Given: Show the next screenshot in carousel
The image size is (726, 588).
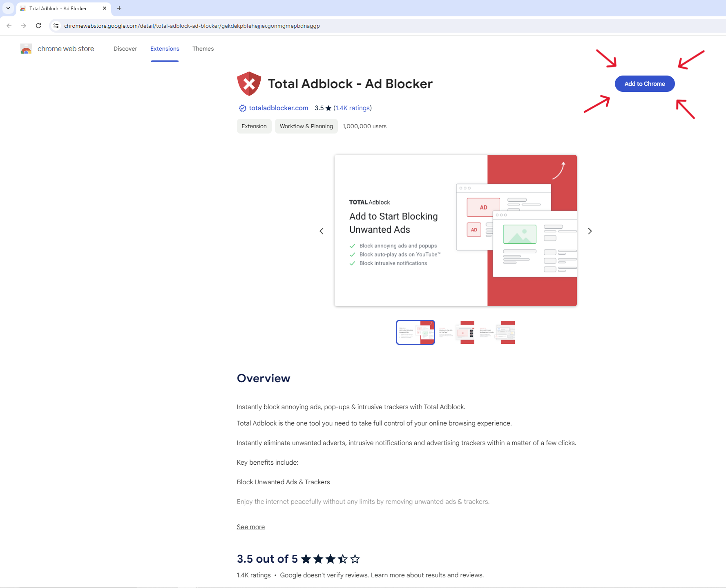Looking at the screenshot, I should 590,231.
